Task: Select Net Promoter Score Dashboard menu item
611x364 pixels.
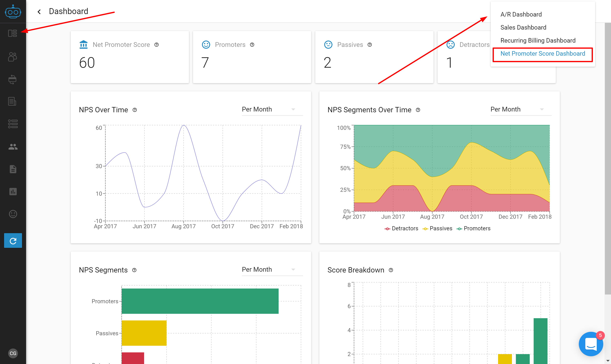Action: pos(543,53)
